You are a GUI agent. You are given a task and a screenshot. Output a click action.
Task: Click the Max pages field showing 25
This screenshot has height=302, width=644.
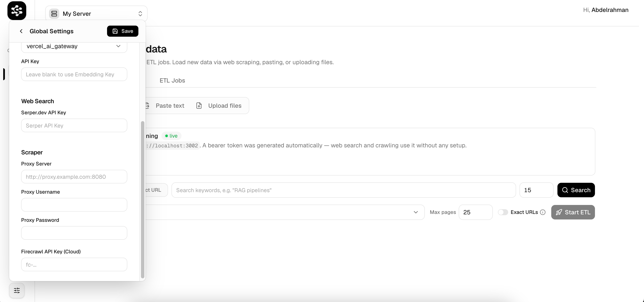[x=476, y=212]
